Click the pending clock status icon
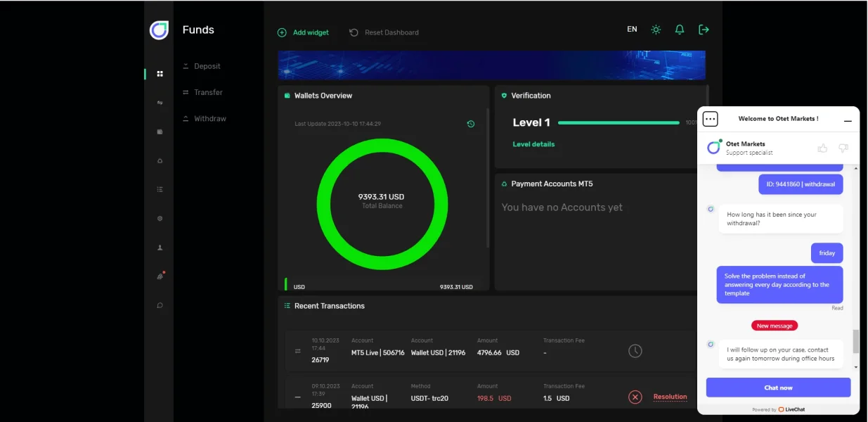The image size is (868, 422). [x=635, y=351]
